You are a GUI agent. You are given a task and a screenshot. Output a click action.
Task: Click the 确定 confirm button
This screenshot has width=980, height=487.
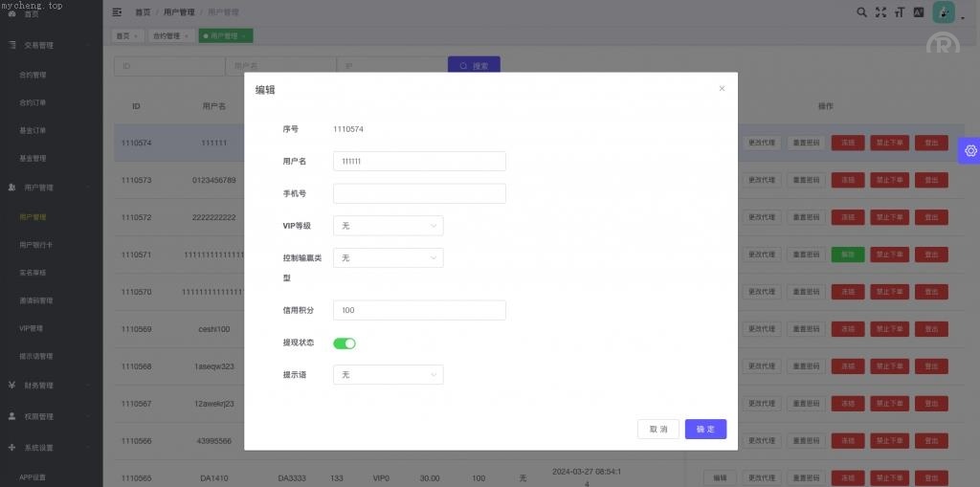pyautogui.click(x=705, y=430)
